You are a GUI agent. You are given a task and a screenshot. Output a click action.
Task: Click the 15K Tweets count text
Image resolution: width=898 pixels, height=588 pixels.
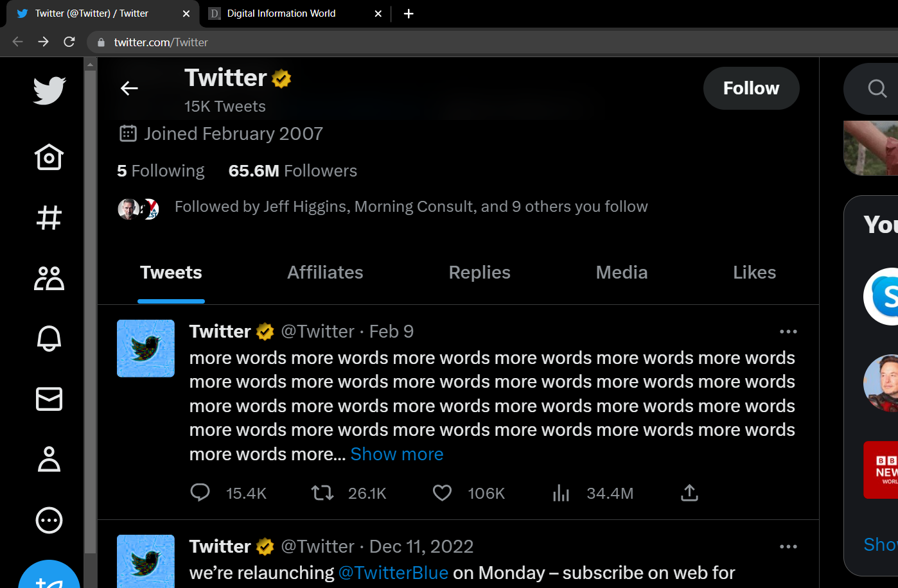[x=225, y=107]
